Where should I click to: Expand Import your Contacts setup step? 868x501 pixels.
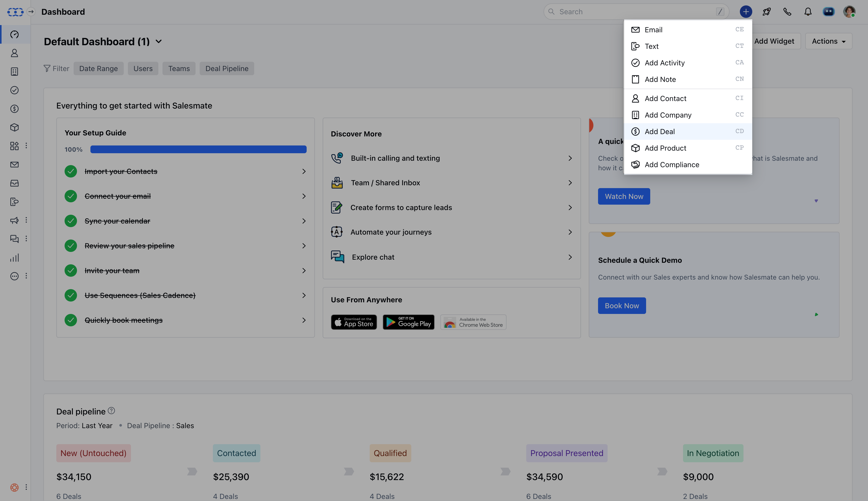[185, 171]
